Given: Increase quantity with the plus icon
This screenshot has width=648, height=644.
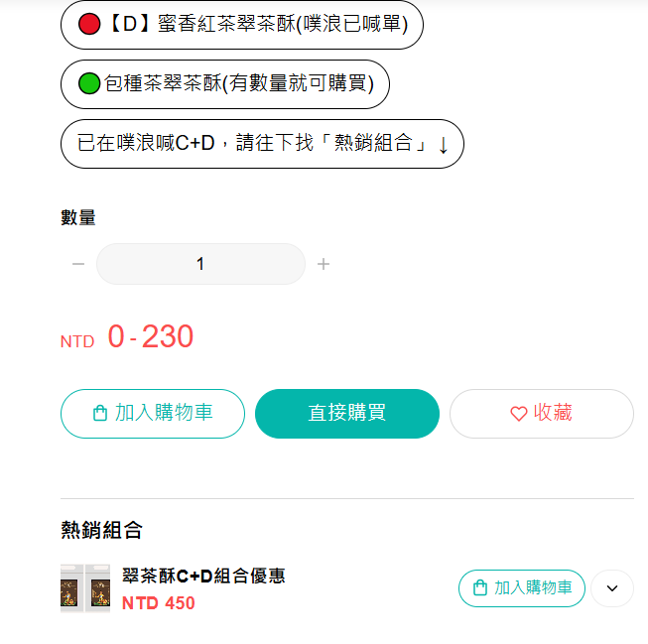Looking at the screenshot, I should [x=324, y=264].
